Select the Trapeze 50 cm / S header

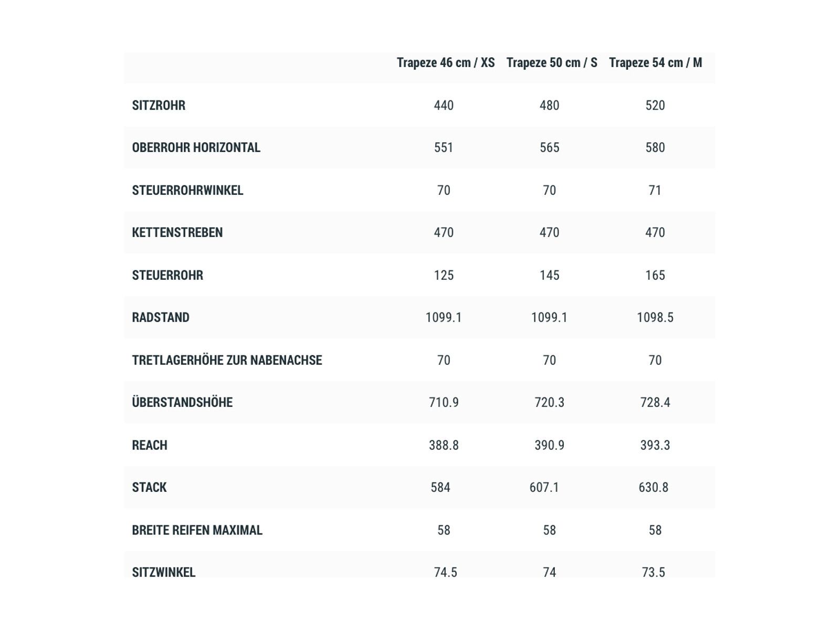click(x=551, y=63)
